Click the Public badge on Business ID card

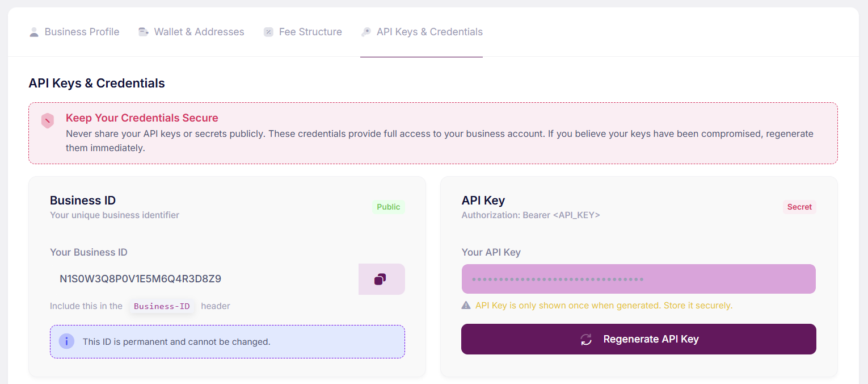pos(388,207)
